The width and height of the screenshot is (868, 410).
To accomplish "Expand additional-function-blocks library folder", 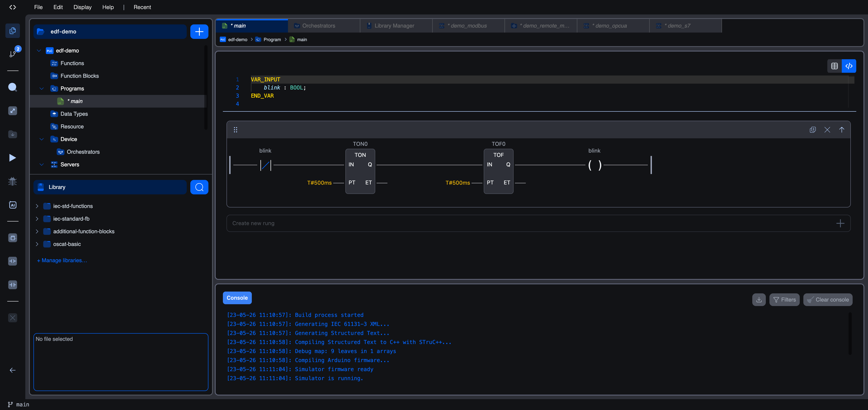I will pyautogui.click(x=37, y=231).
